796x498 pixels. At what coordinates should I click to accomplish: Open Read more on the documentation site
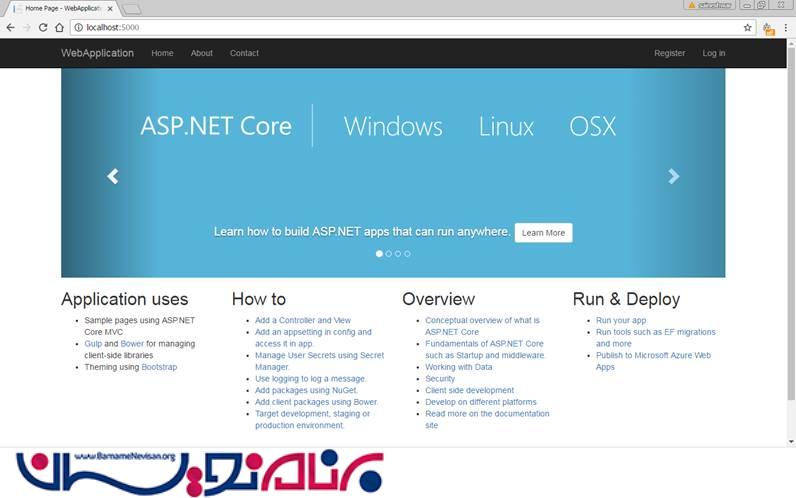(x=487, y=419)
